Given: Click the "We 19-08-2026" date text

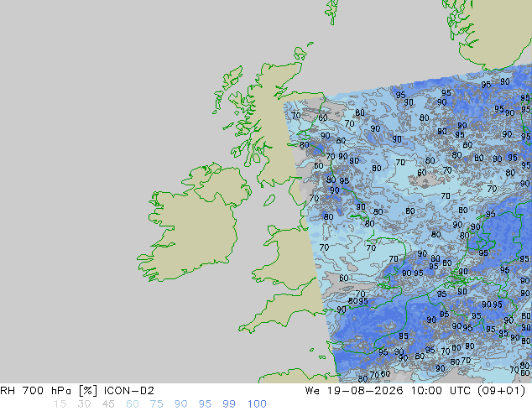Looking at the screenshot, I should coord(354,391).
